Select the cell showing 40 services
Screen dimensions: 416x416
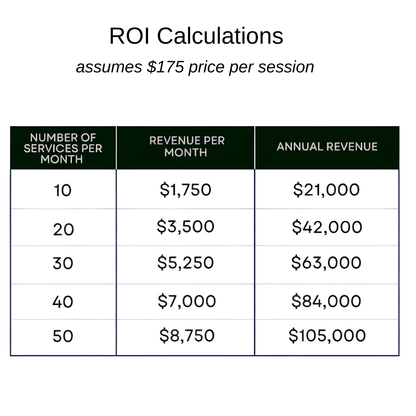tap(63, 302)
